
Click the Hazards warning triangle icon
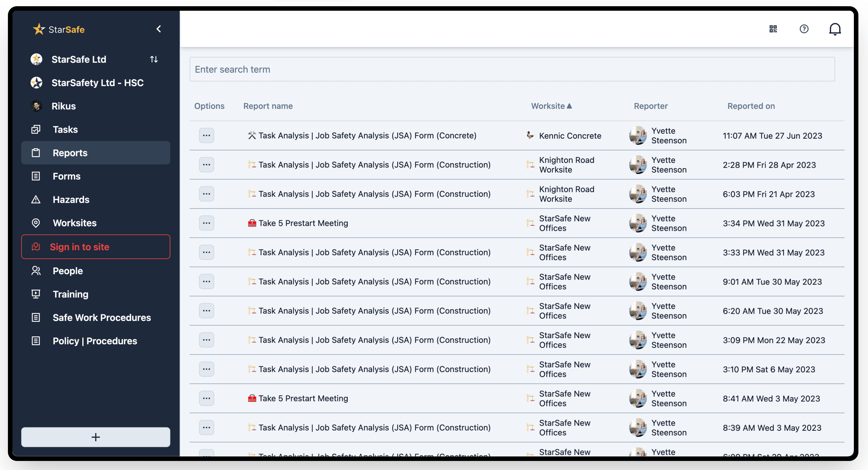click(36, 200)
